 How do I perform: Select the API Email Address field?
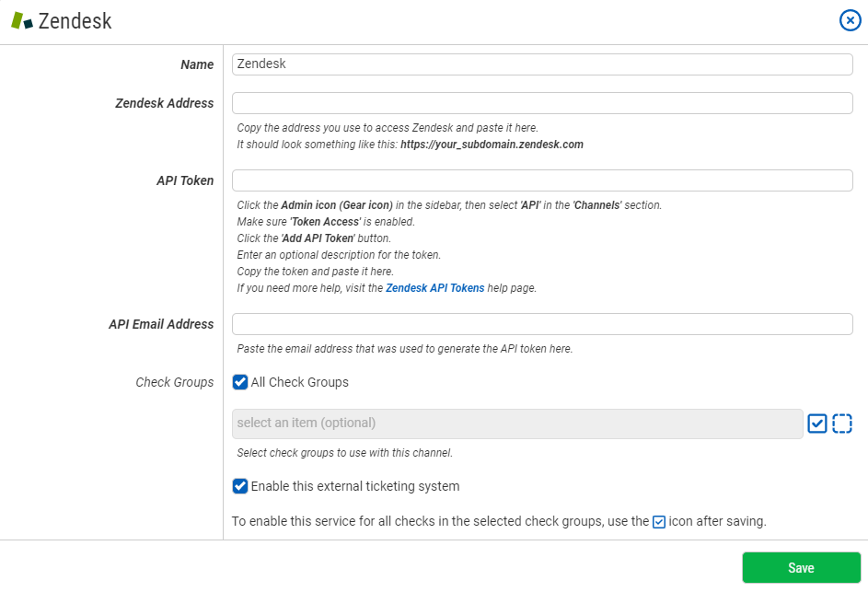tap(542, 324)
